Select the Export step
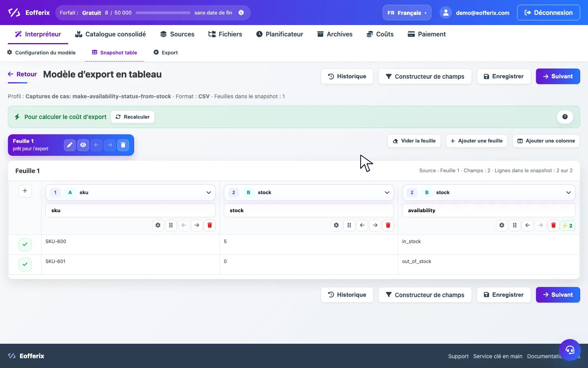 tap(165, 52)
